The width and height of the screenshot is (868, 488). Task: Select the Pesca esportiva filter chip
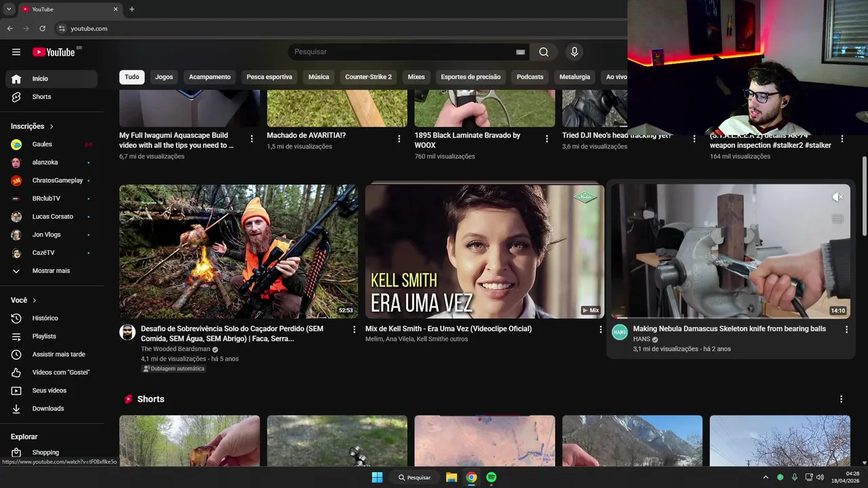coord(269,77)
